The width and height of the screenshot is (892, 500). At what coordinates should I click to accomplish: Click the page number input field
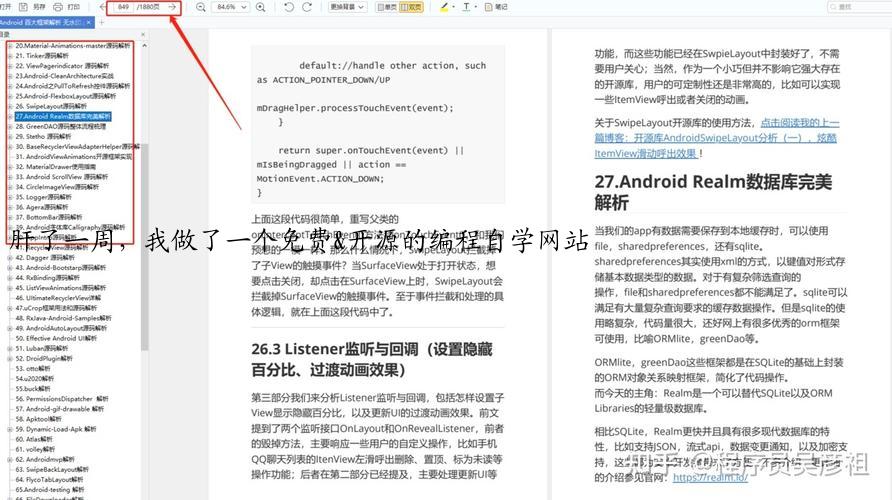click(123, 7)
